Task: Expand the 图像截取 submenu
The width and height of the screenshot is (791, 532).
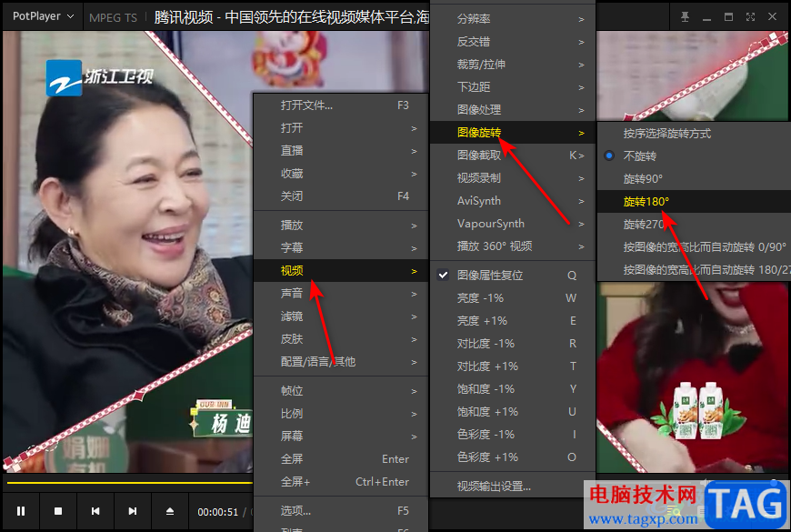Action: pyautogui.click(x=513, y=155)
